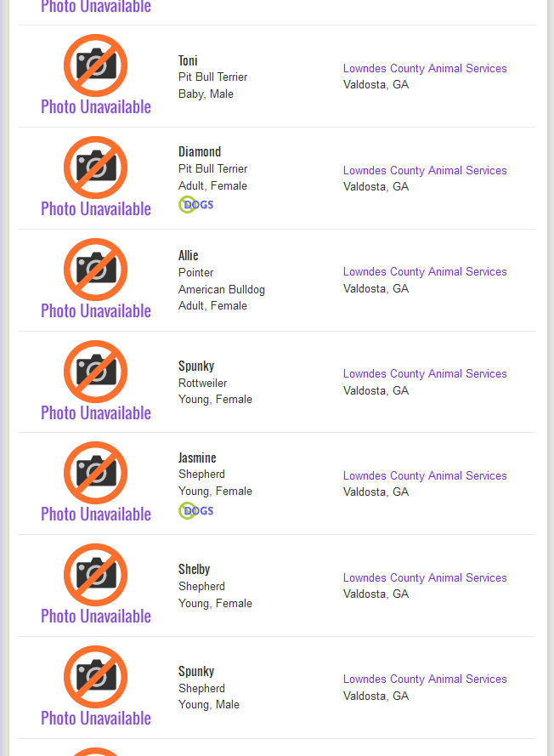Open Lowndes County Animal Services link for Jasmine

(425, 476)
